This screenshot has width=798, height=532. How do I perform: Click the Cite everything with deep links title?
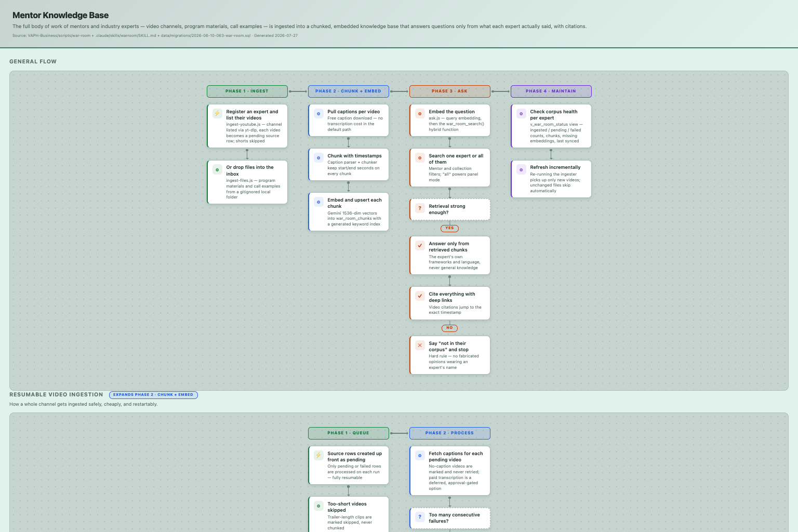pyautogui.click(x=452, y=297)
